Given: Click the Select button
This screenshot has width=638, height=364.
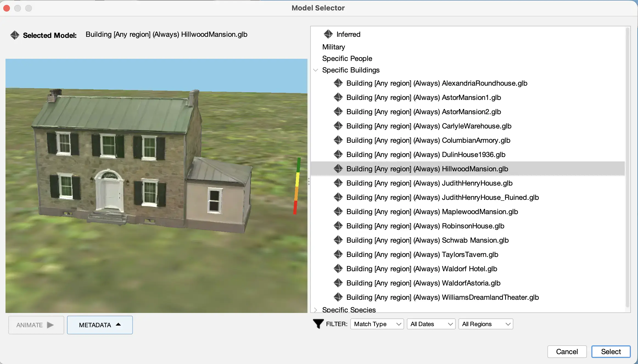Looking at the screenshot, I should (x=611, y=352).
